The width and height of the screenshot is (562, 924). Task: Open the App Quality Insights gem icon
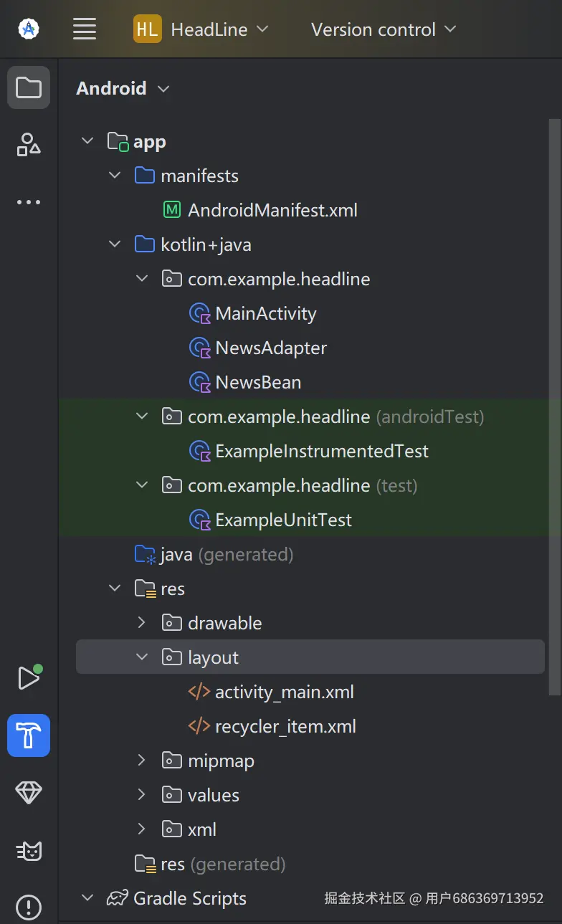click(29, 793)
